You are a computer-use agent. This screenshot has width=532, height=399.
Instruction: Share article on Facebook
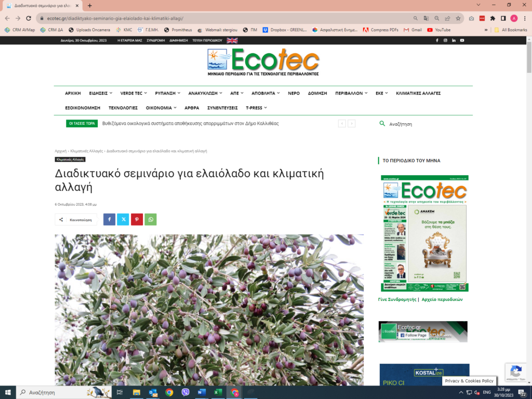[109, 220]
